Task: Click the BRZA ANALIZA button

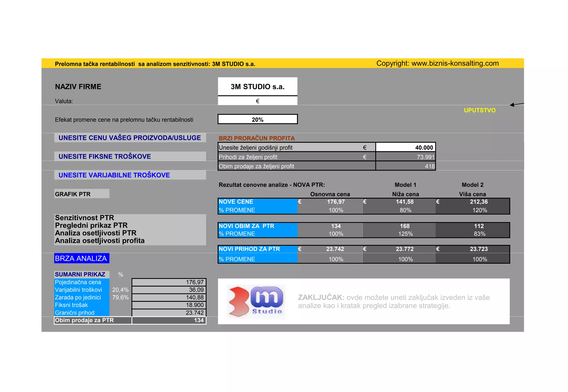Action: coord(81,258)
